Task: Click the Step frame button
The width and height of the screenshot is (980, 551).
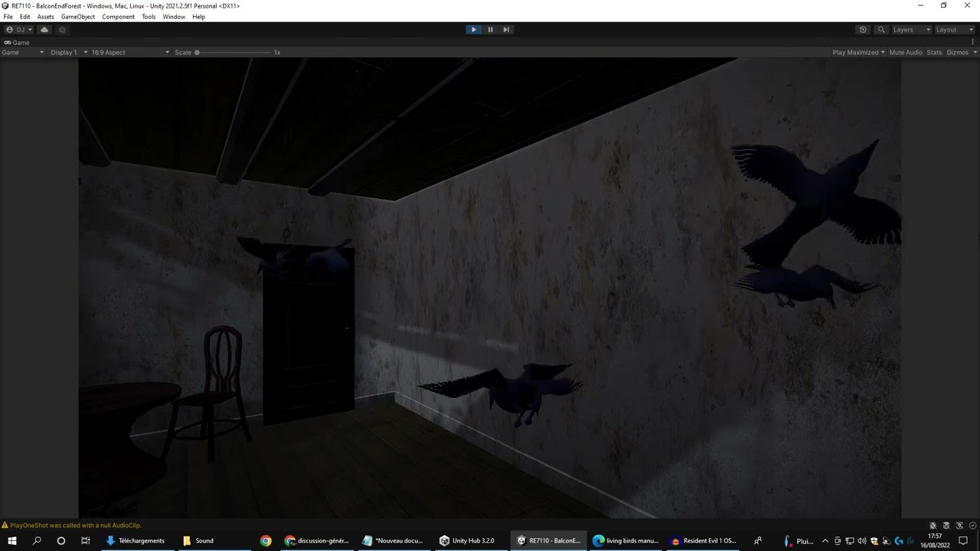Action: (506, 30)
